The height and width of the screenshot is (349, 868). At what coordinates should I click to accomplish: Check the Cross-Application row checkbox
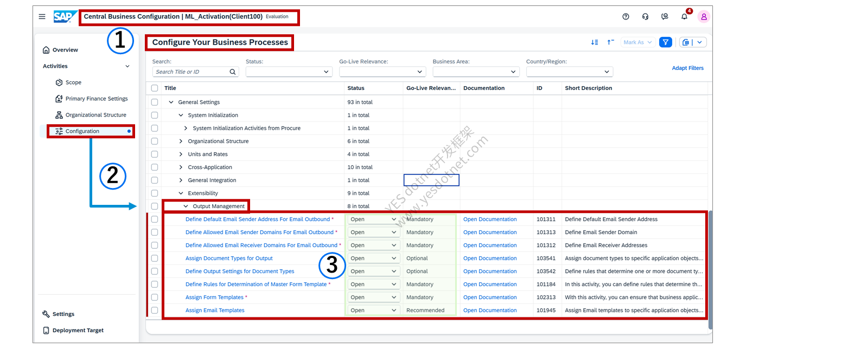155,167
